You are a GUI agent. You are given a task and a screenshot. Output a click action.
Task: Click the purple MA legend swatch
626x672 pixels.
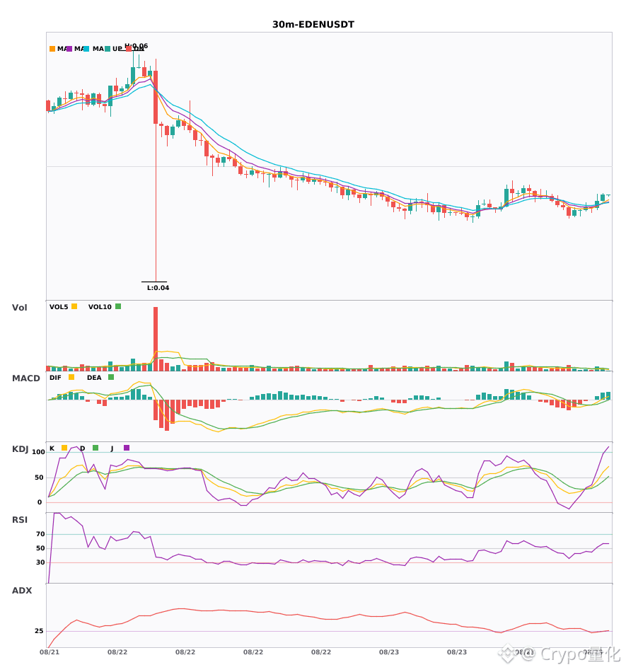[x=69, y=49]
